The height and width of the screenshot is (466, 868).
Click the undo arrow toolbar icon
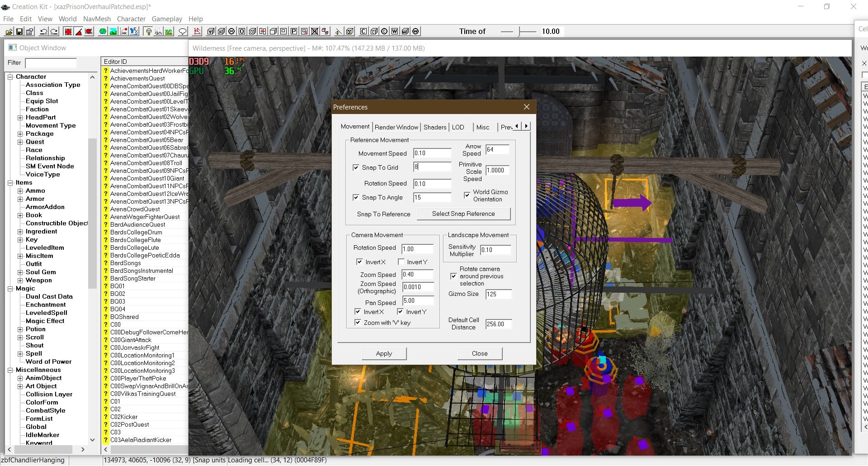[x=44, y=31]
